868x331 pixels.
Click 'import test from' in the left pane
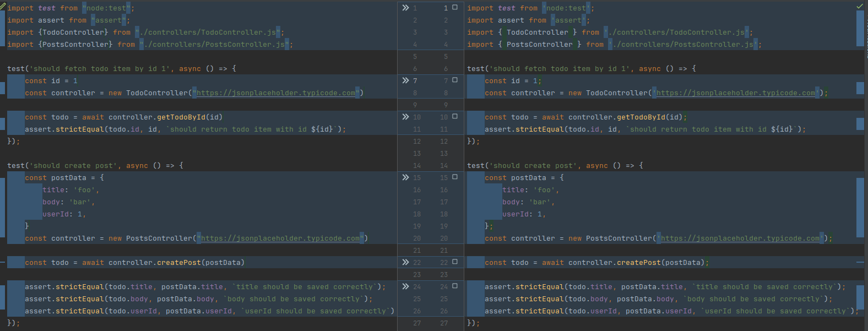point(42,8)
